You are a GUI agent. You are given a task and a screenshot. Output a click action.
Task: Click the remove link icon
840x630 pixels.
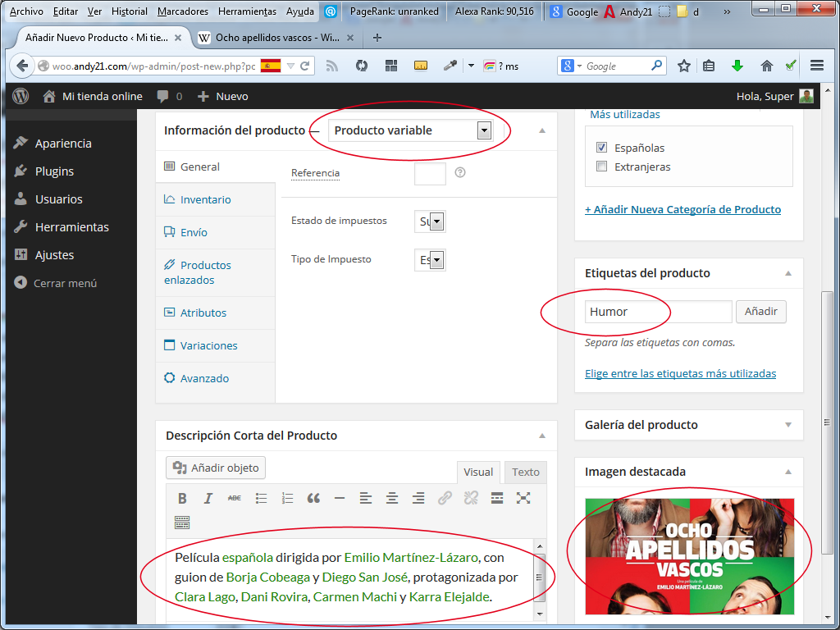471,498
